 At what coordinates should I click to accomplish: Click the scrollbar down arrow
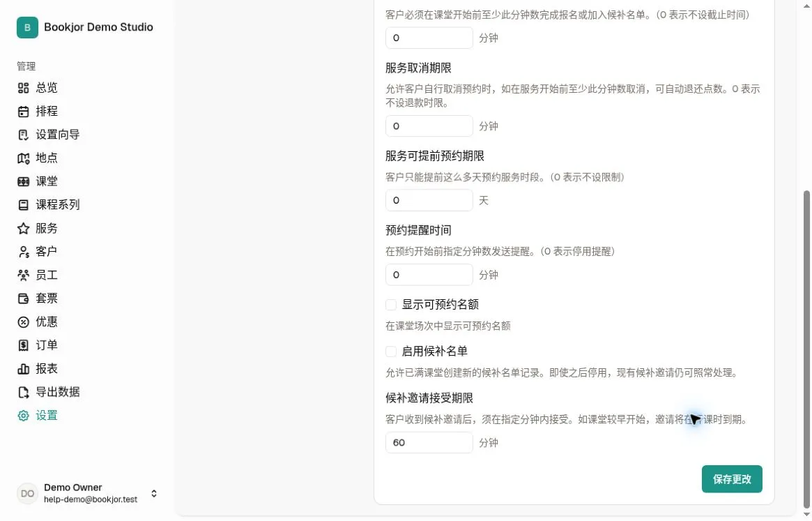(806, 515)
